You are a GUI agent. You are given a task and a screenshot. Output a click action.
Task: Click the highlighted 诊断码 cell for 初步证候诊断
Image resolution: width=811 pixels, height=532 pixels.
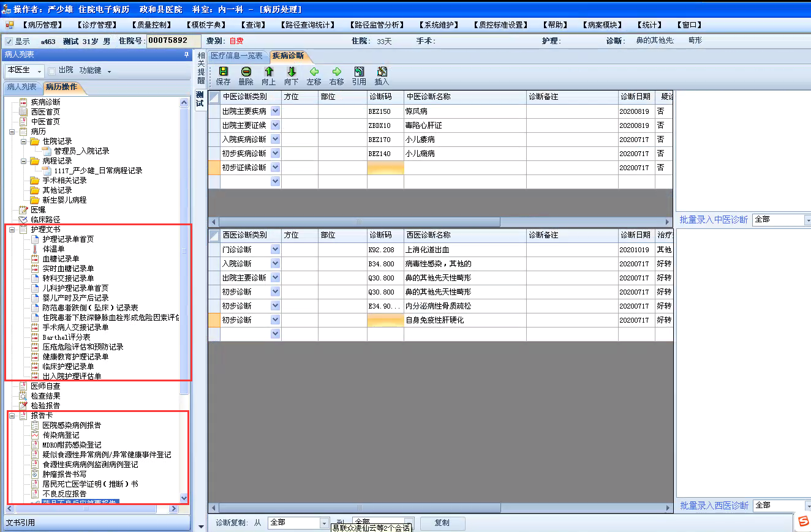pos(385,167)
